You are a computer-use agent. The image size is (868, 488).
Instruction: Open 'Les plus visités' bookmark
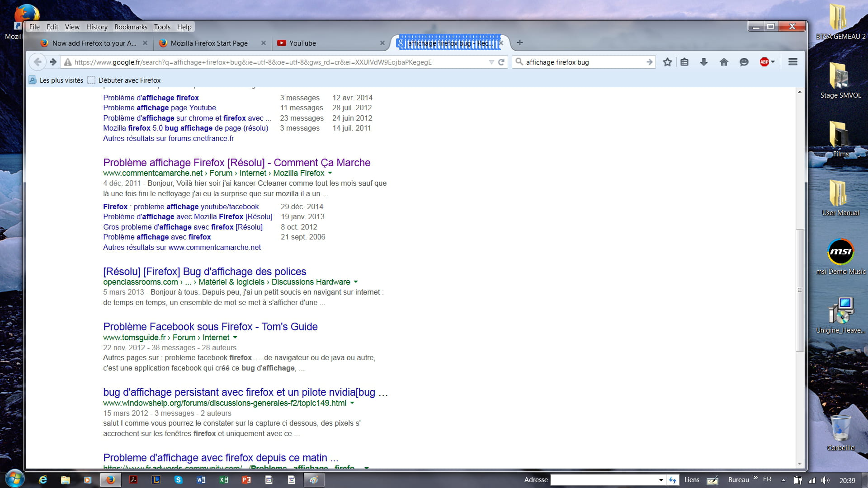coord(57,80)
